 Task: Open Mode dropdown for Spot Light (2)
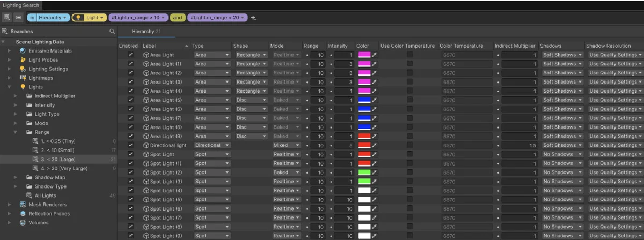tap(286, 172)
